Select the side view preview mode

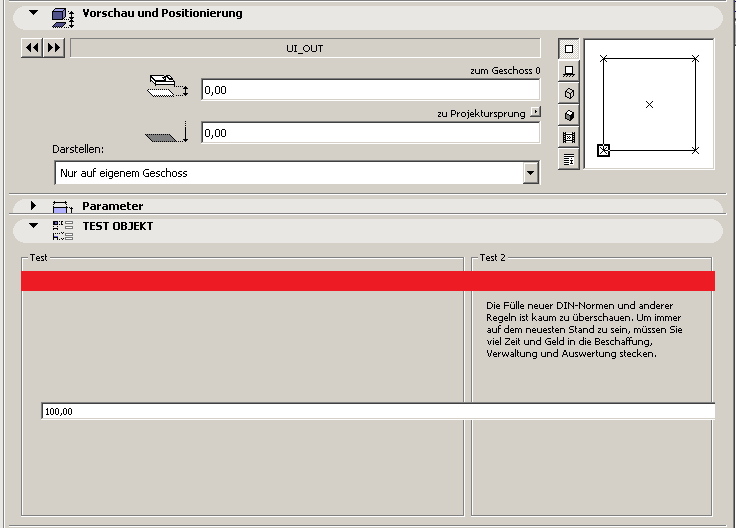coord(569,71)
